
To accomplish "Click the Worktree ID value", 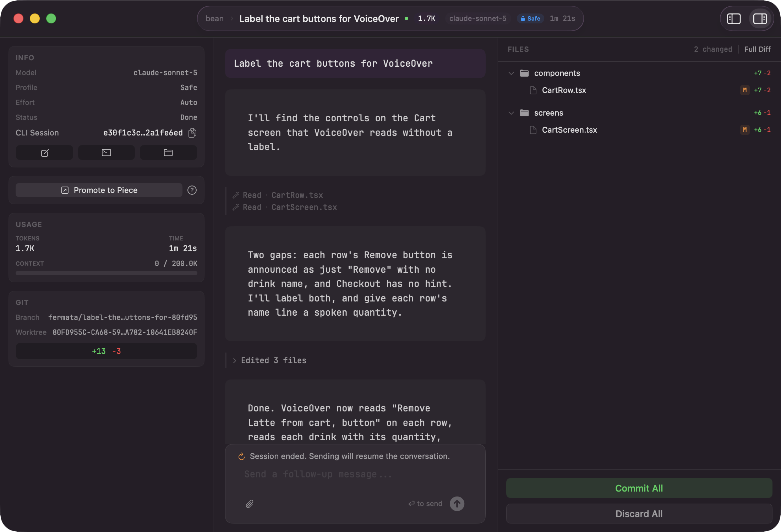I will tap(125, 332).
